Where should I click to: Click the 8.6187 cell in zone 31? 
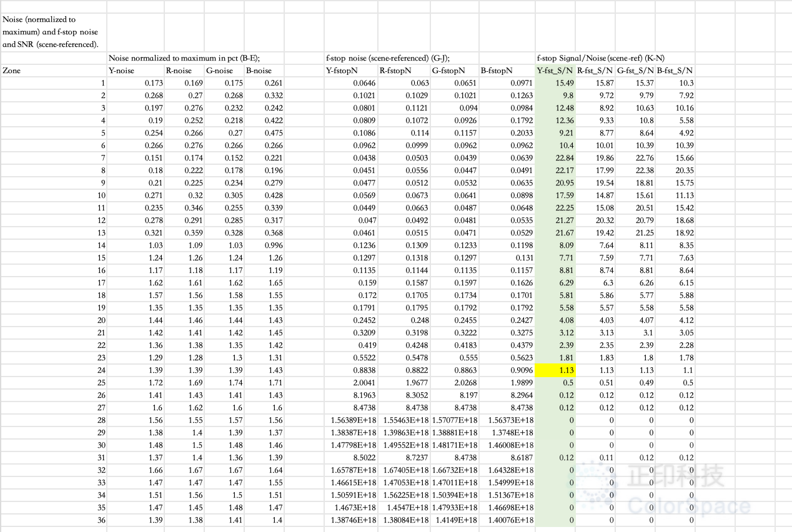click(x=507, y=458)
